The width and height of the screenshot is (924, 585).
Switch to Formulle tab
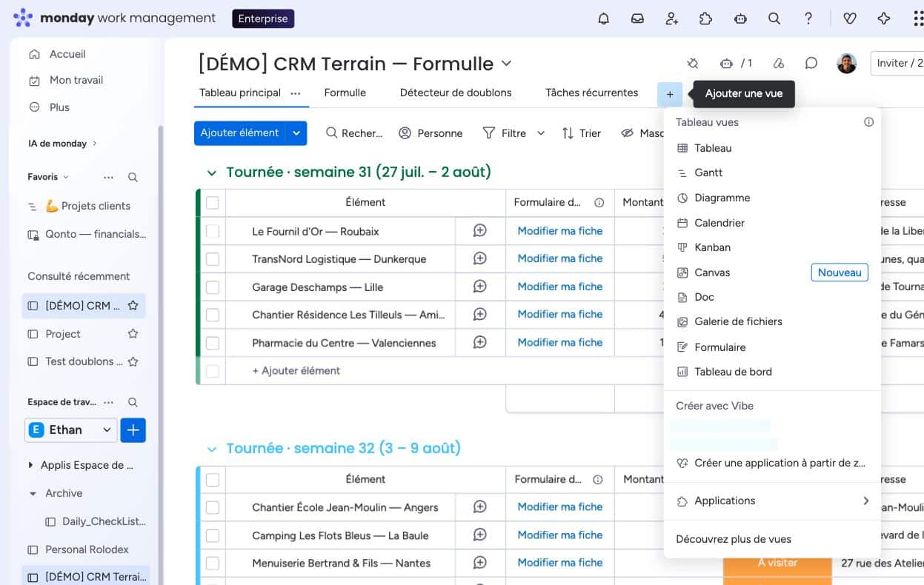click(x=345, y=93)
